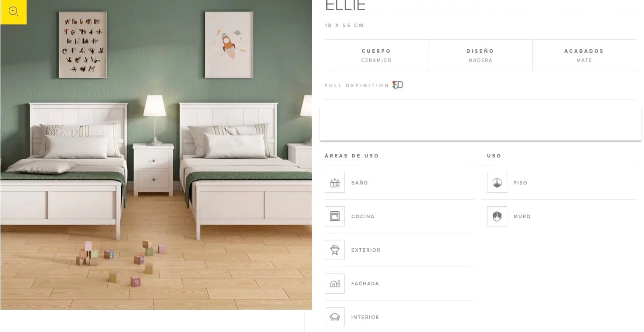The height and width of the screenshot is (332, 644).
Task: Click the Full Definition FD logo
Action: click(x=398, y=85)
